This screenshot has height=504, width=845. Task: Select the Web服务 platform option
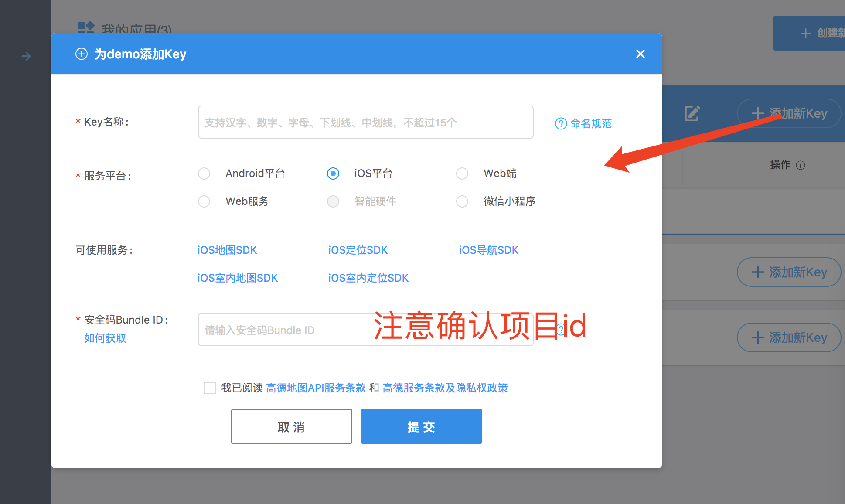tap(204, 201)
